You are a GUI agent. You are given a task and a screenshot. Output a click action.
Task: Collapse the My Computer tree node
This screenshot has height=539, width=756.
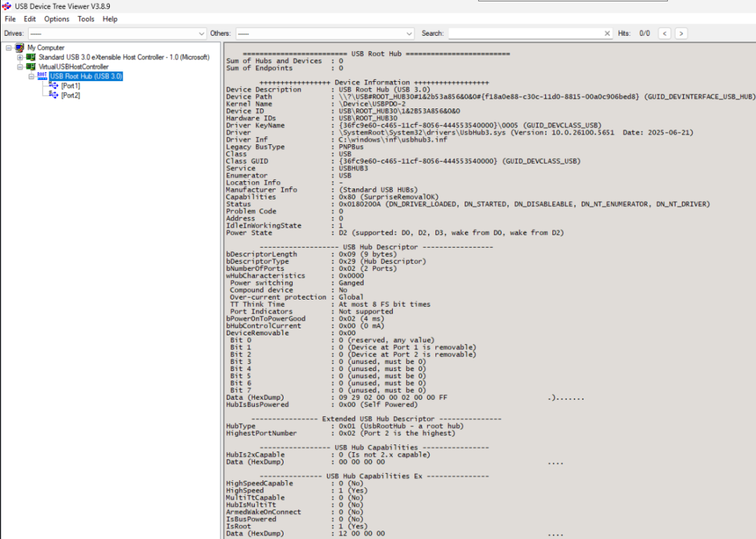pyautogui.click(x=8, y=48)
